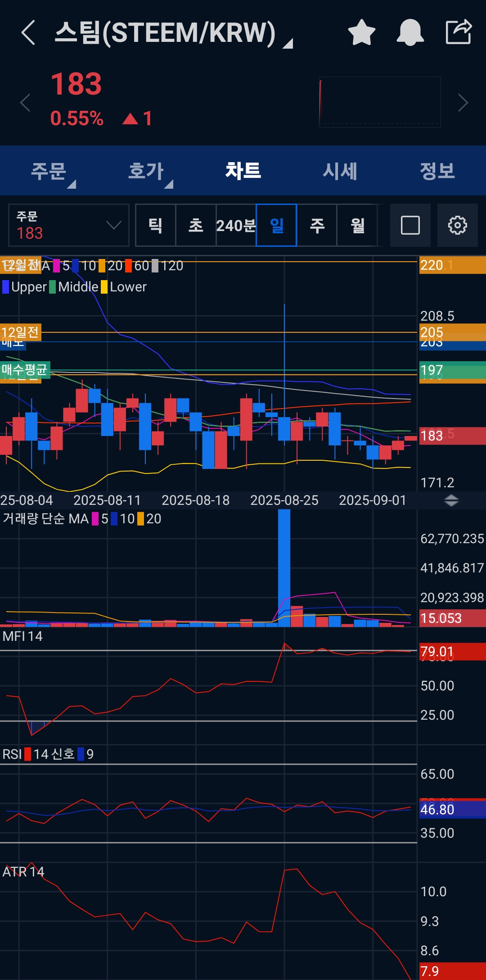
Task: Toggle fullscreen chart square icon
Action: pyautogui.click(x=410, y=225)
